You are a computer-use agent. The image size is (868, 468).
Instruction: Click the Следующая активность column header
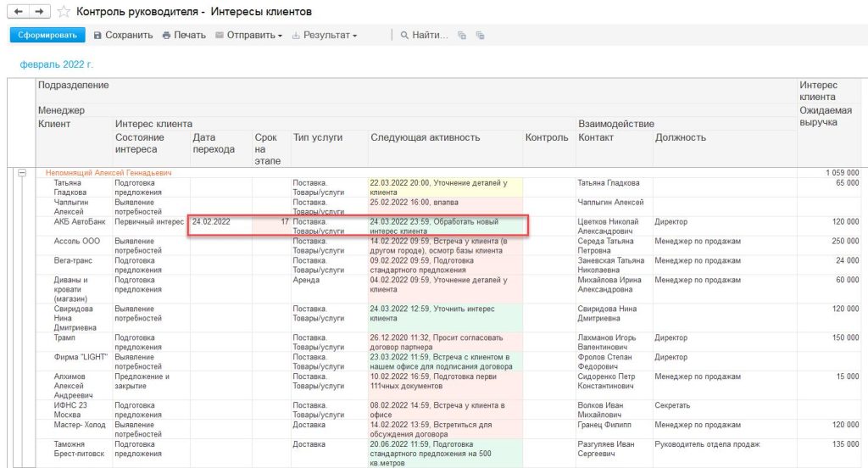point(425,137)
